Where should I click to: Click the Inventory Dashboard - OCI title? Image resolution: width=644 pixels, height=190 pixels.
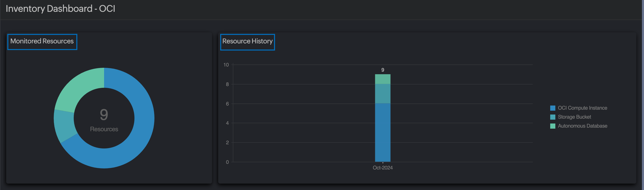tap(60, 9)
